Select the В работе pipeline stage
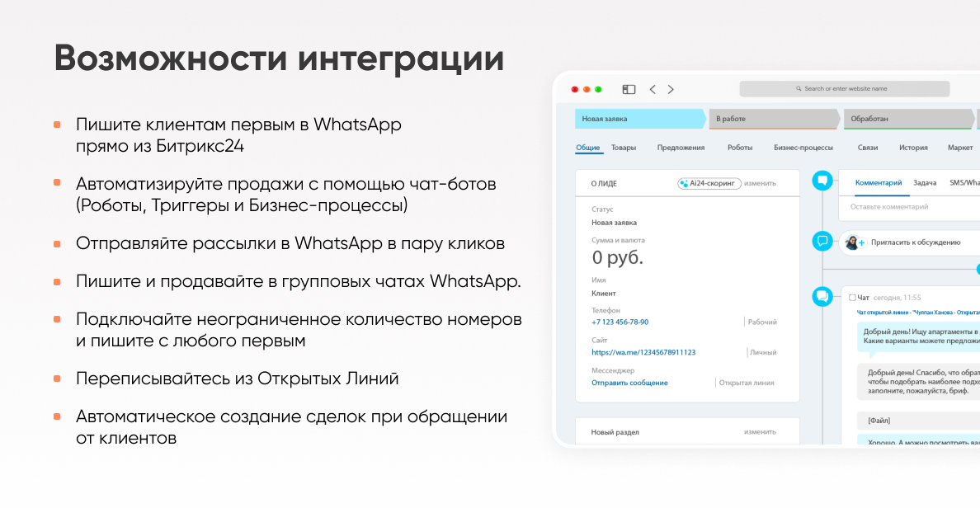 pos(775,119)
